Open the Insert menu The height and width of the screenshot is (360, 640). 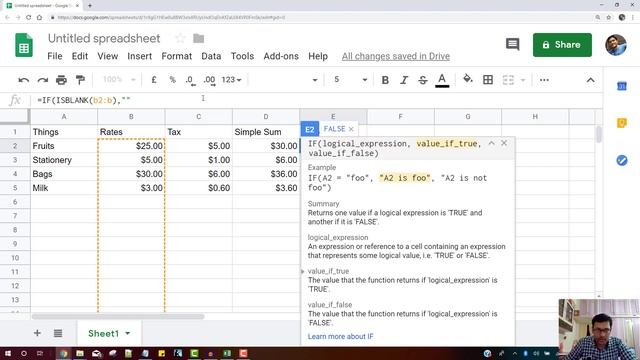pyautogui.click(x=140, y=56)
